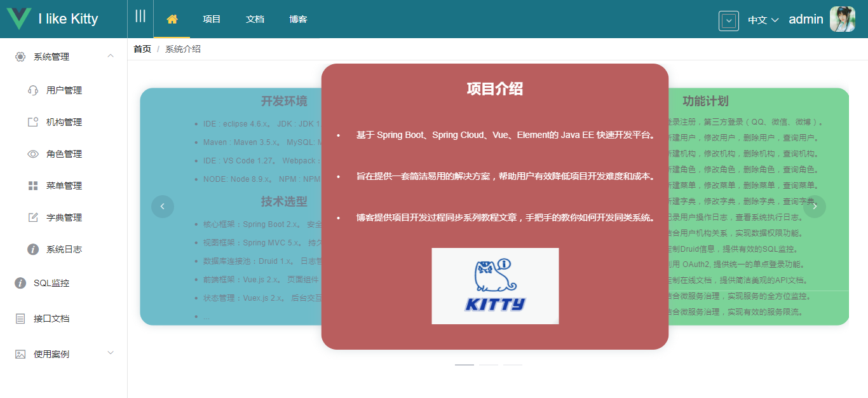Expand the 使用案例 menu chevron
This screenshot has width=868, height=398.
click(x=111, y=353)
